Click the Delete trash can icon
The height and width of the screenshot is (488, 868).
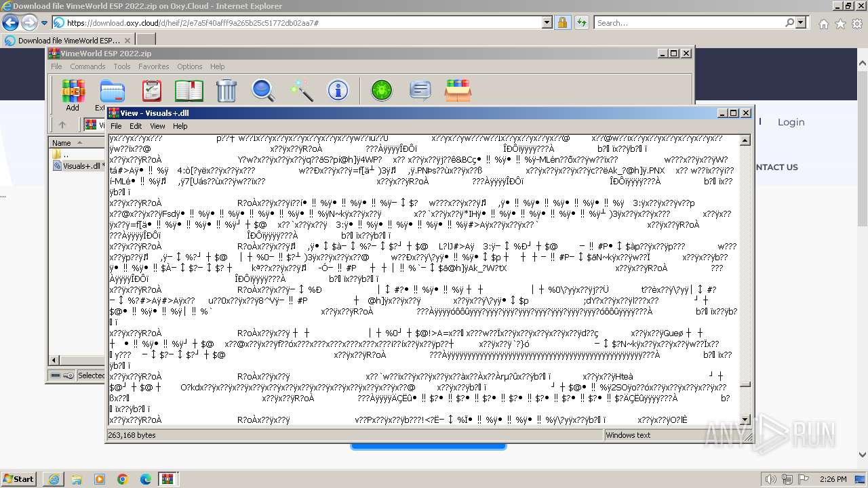[x=226, y=90]
